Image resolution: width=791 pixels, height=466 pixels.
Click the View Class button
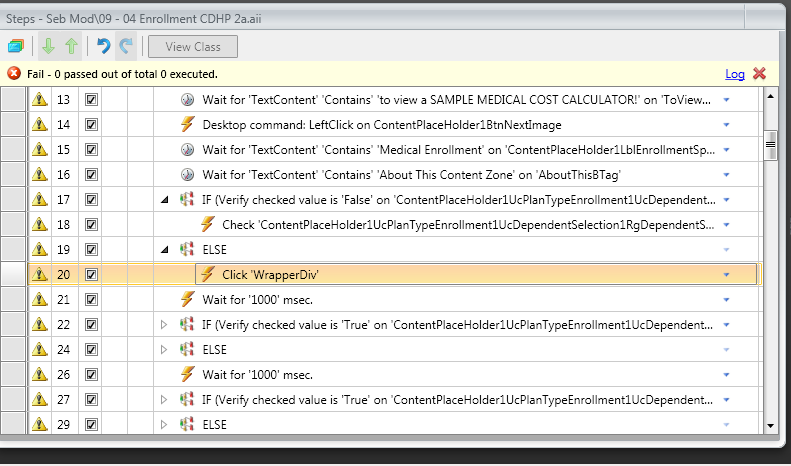pyautogui.click(x=193, y=46)
